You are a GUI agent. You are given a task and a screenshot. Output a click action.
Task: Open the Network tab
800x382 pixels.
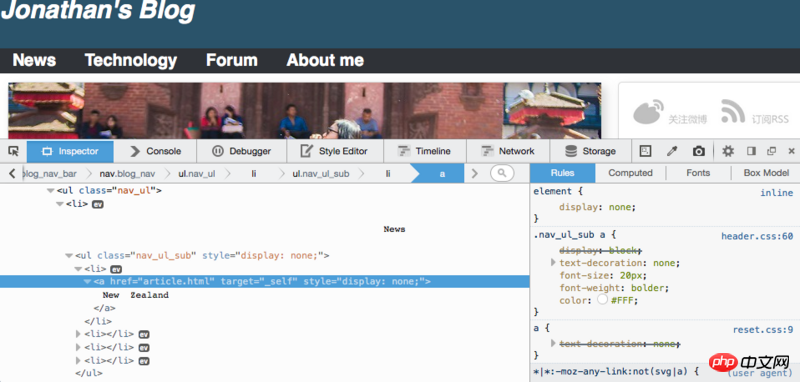[x=508, y=151]
